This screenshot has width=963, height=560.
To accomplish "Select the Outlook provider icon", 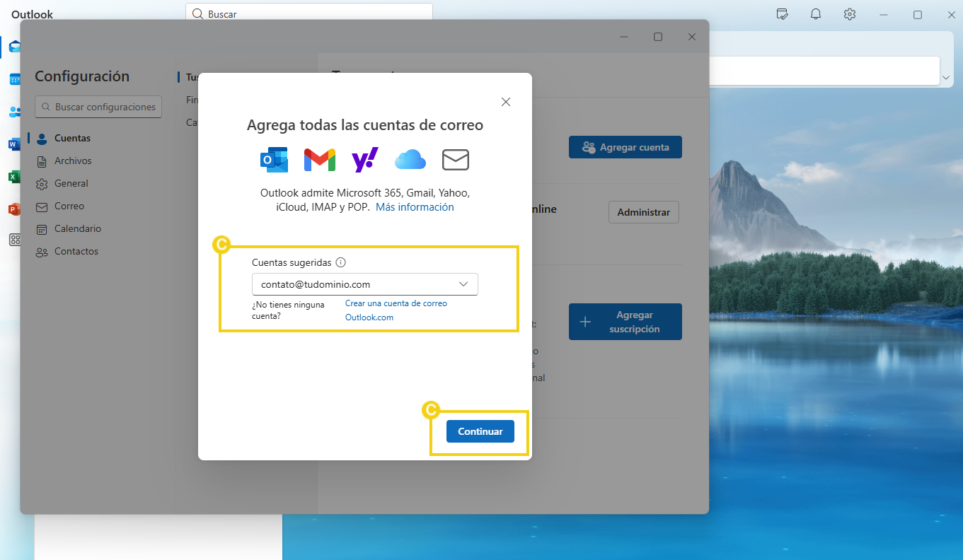I will 274,159.
